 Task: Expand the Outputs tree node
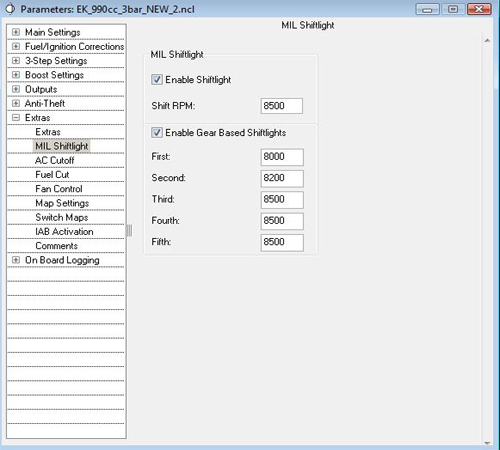[16, 89]
